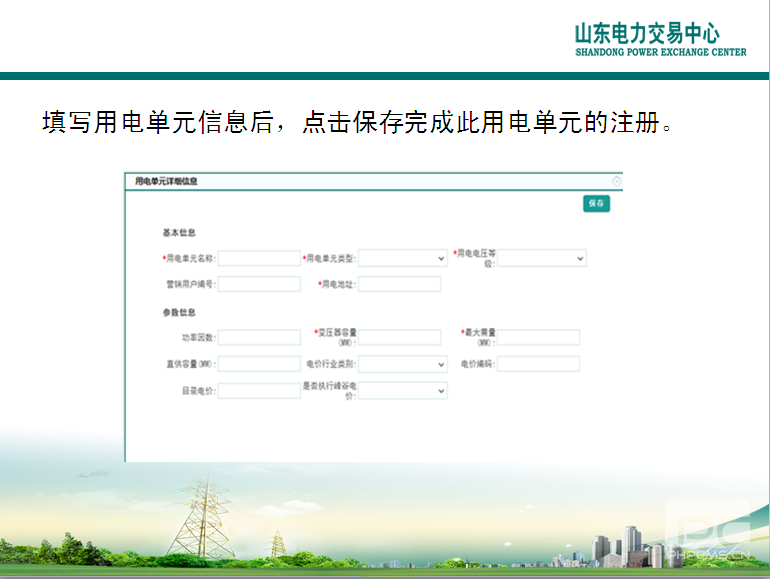Click the 保存 save button
This screenshot has width=770, height=579.
pos(596,203)
